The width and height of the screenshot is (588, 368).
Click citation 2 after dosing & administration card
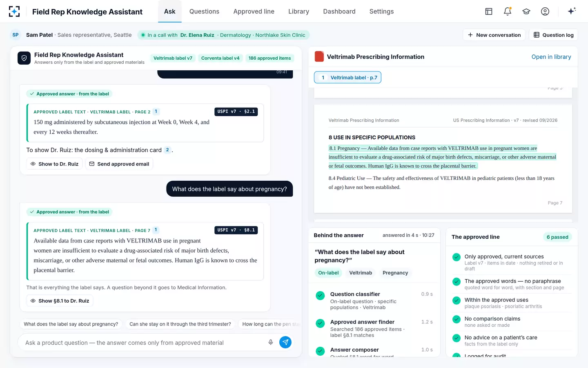167,150
